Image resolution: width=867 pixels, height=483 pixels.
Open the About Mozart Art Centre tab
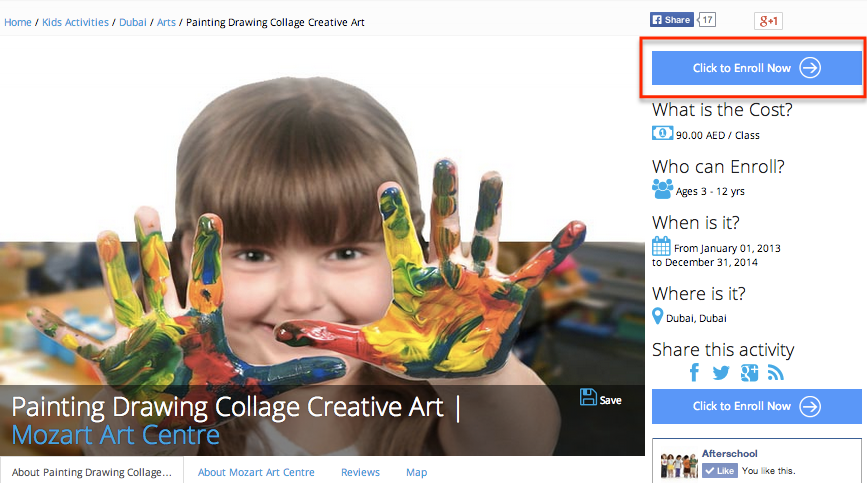tap(256, 472)
